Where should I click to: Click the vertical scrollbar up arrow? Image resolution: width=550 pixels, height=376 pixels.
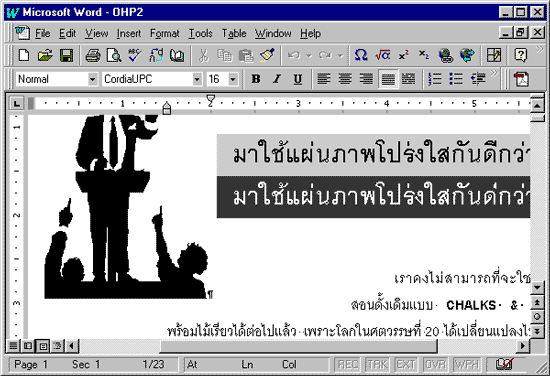tap(537, 105)
